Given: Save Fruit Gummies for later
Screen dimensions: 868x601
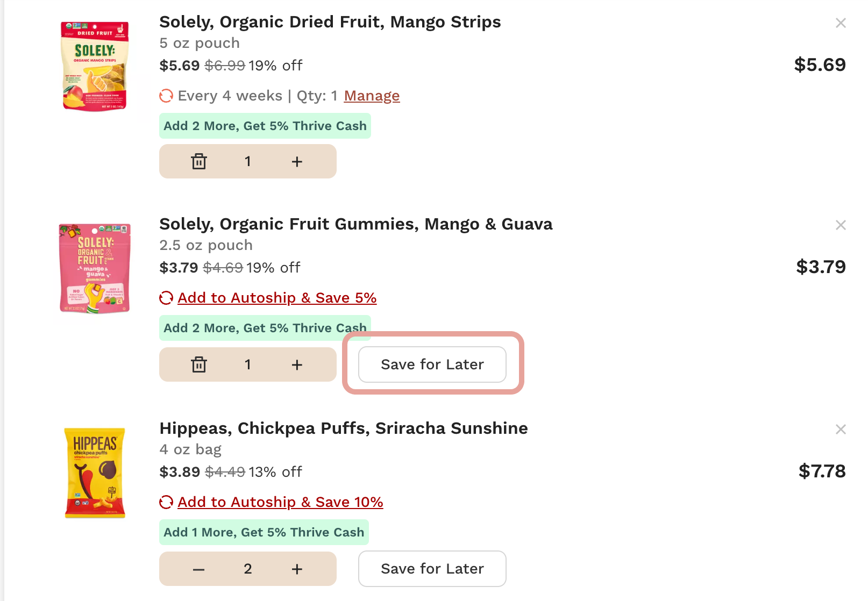Looking at the screenshot, I should [432, 364].
